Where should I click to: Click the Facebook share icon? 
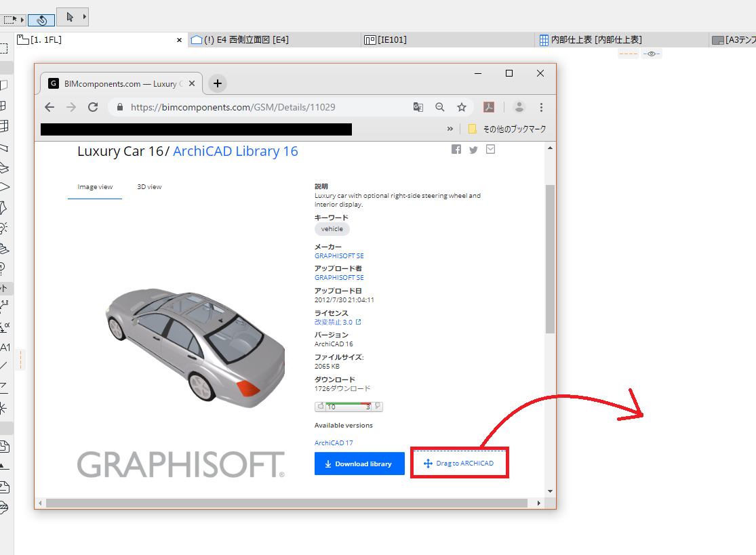click(456, 149)
